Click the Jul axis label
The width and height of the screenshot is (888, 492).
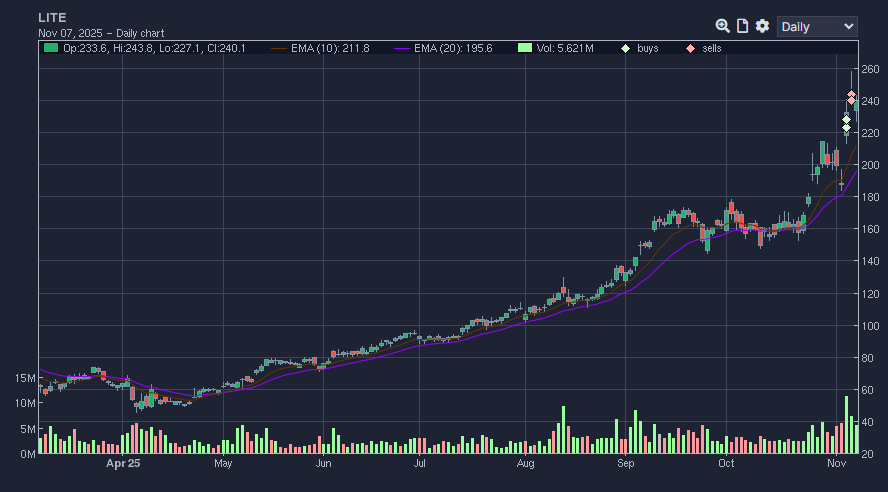tap(420, 463)
